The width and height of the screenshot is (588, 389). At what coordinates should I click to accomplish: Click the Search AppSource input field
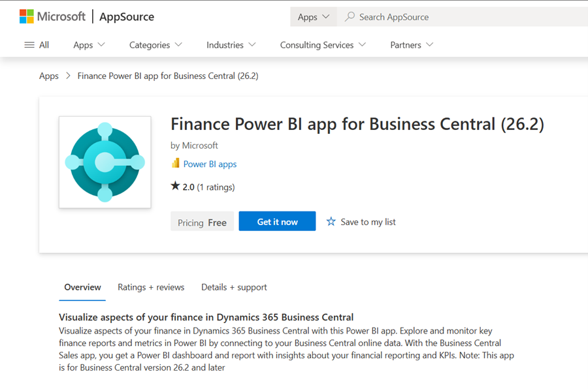(x=457, y=17)
